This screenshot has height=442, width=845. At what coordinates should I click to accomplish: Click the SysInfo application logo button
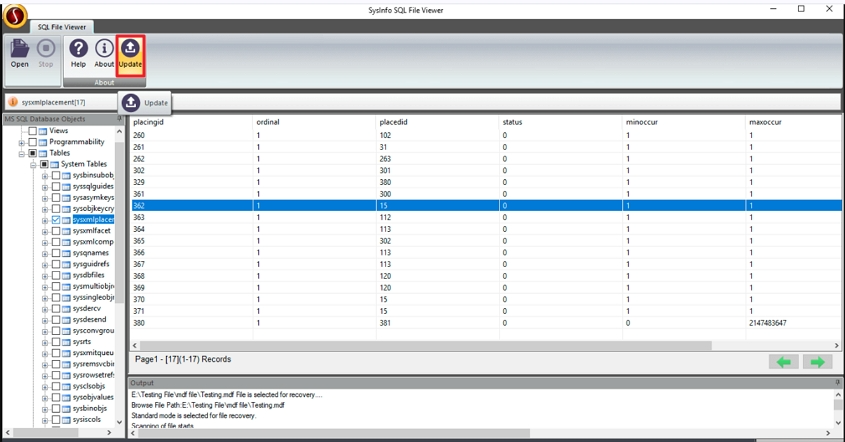(x=14, y=12)
